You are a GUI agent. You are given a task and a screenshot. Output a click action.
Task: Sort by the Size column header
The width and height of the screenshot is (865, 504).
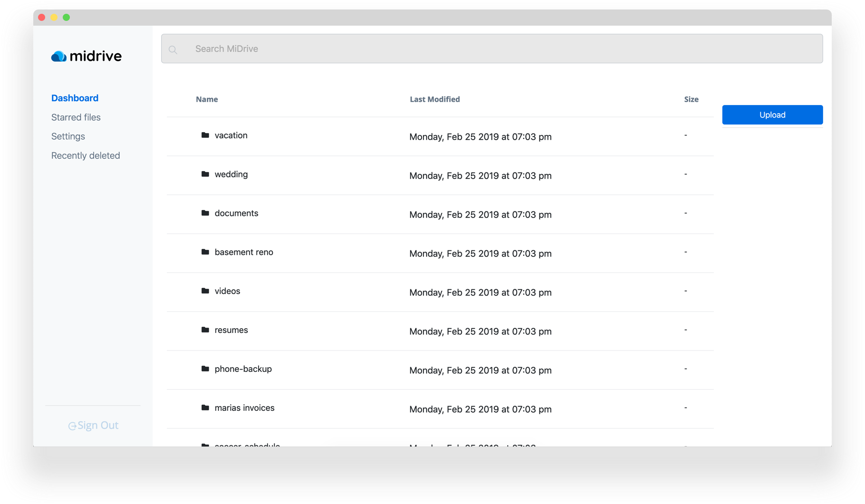691,99
